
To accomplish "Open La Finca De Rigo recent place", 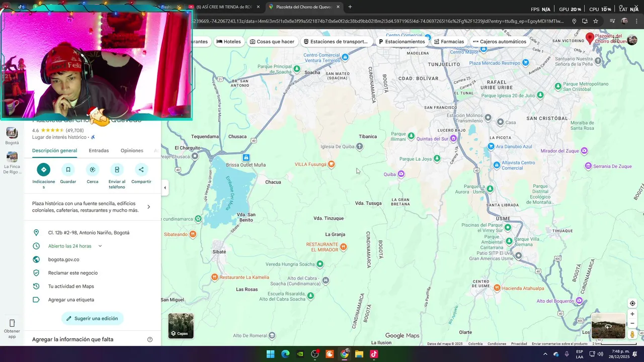I will click(x=12, y=162).
